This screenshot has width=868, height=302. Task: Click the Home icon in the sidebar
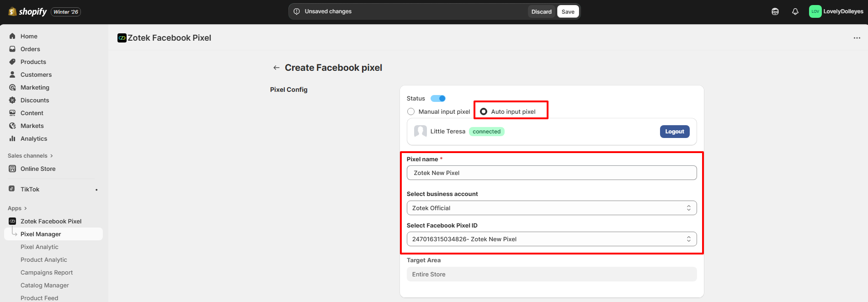tap(12, 36)
